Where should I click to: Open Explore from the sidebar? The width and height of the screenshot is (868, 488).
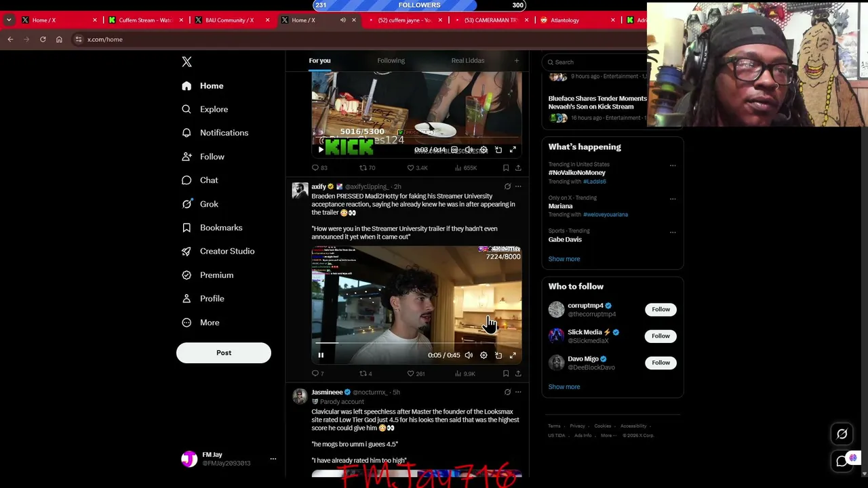tap(205, 109)
